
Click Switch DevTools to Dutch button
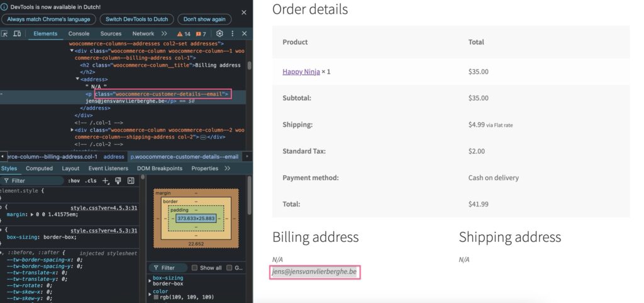tap(136, 20)
